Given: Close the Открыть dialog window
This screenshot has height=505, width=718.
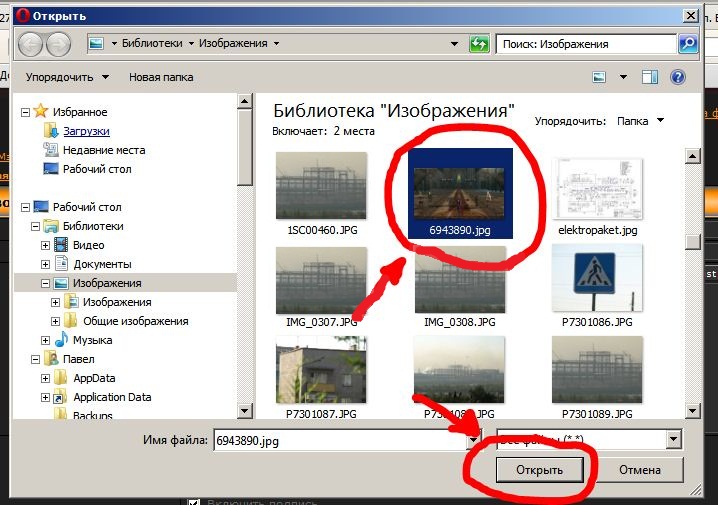Looking at the screenshot, I should pos(691,16).
